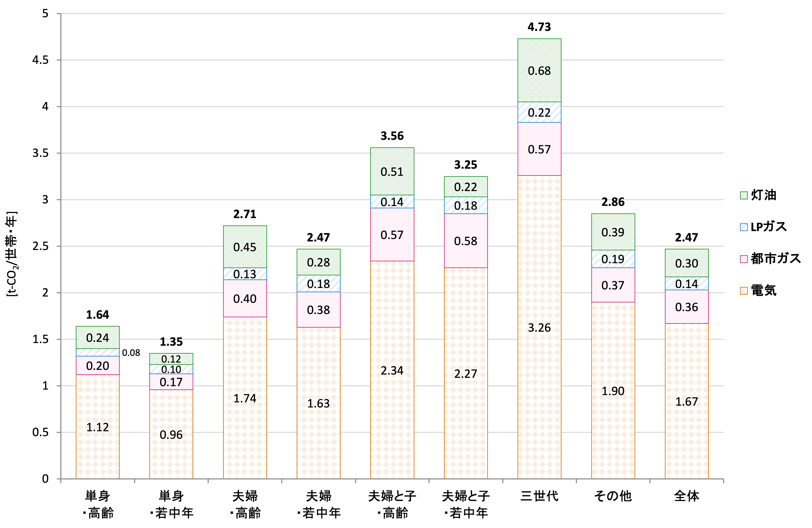Screen dimensions: 812x528
Task: Select the 0.68 灯油 segment in 三世代 bar
Action: point(539,71)
